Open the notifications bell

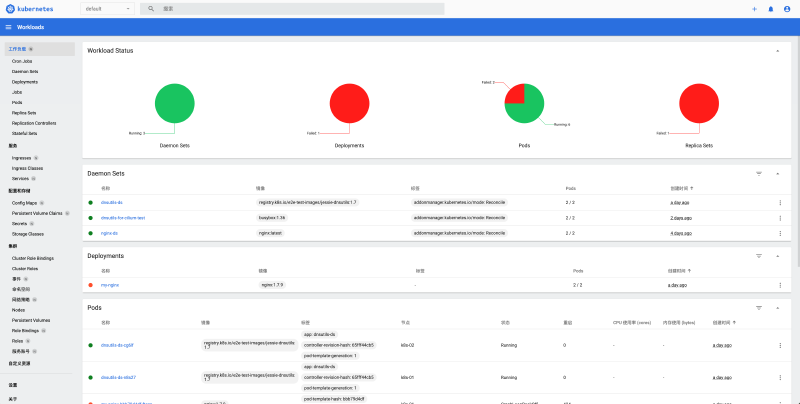[770, 8]
